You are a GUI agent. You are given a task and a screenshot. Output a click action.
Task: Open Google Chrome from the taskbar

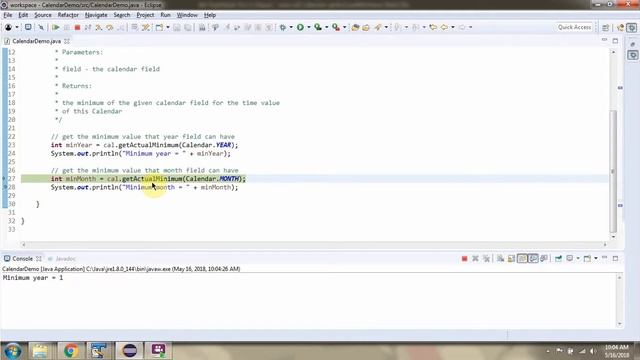pos(71,351)
